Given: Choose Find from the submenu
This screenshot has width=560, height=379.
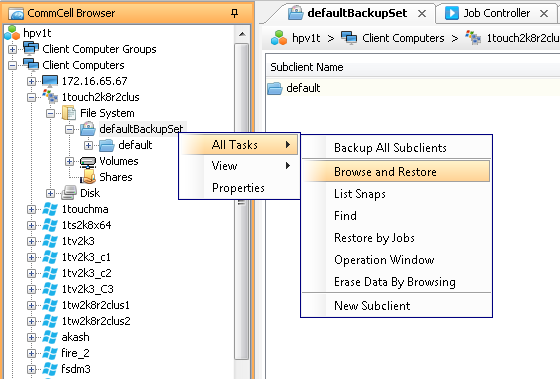Looking at the screenshot, I should pos(396,216).
